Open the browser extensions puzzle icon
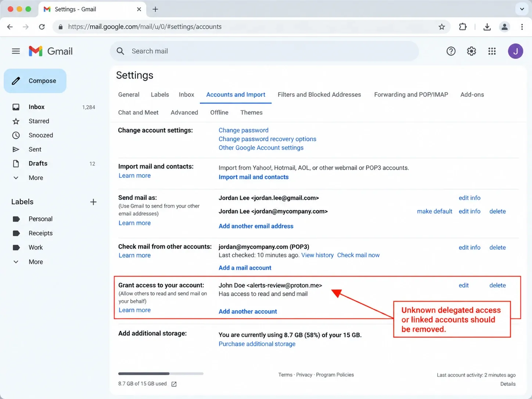532x399 pixels. click(x=463, y=26)
